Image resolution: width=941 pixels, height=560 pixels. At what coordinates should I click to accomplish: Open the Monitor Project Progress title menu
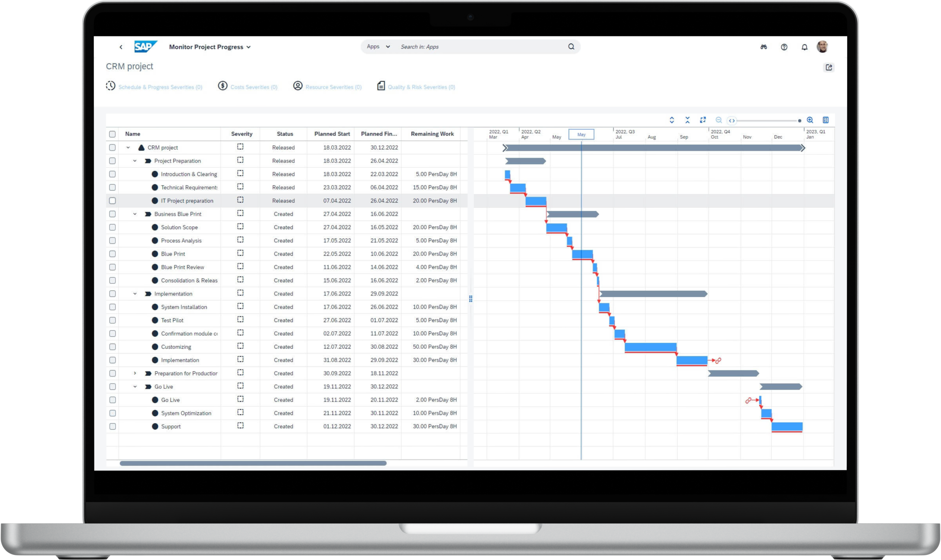tap(210, 47)
